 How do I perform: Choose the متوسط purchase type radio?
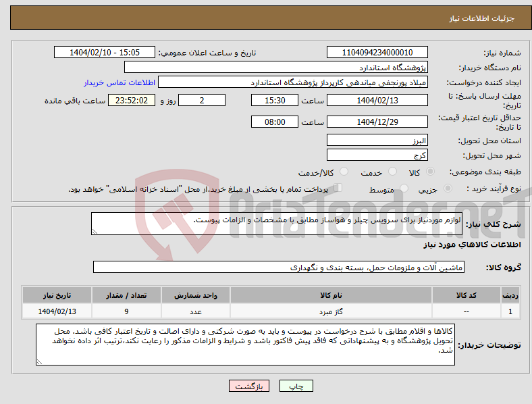(x=404, y=188)
